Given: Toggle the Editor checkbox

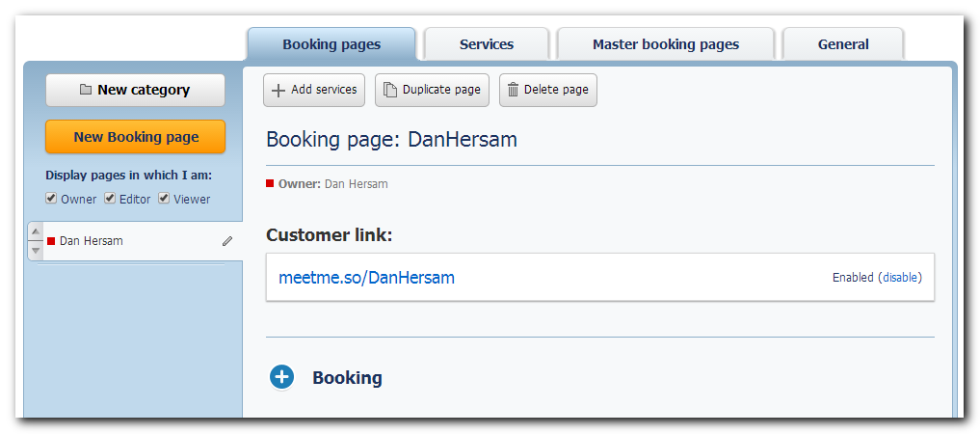Looking at the screenshot, I should click(110, 199).
